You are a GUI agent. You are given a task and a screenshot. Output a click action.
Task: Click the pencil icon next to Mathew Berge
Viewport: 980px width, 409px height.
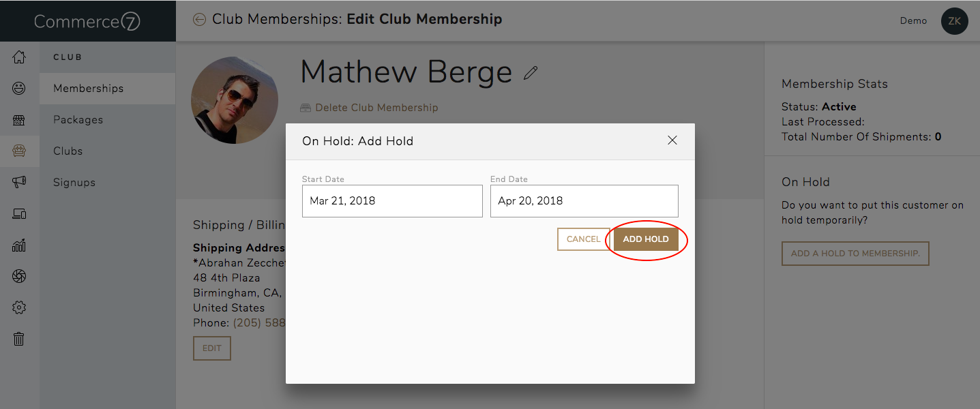[531, 73]
